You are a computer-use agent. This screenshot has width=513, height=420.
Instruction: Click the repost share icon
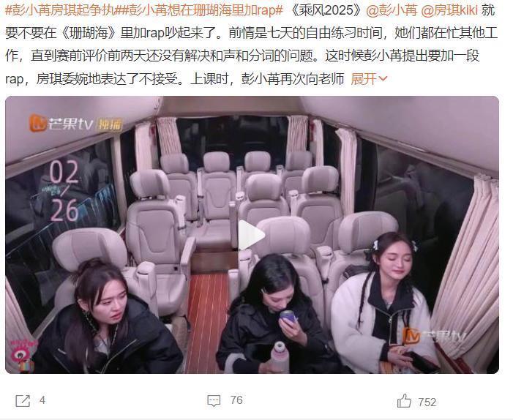coord(23,401)
